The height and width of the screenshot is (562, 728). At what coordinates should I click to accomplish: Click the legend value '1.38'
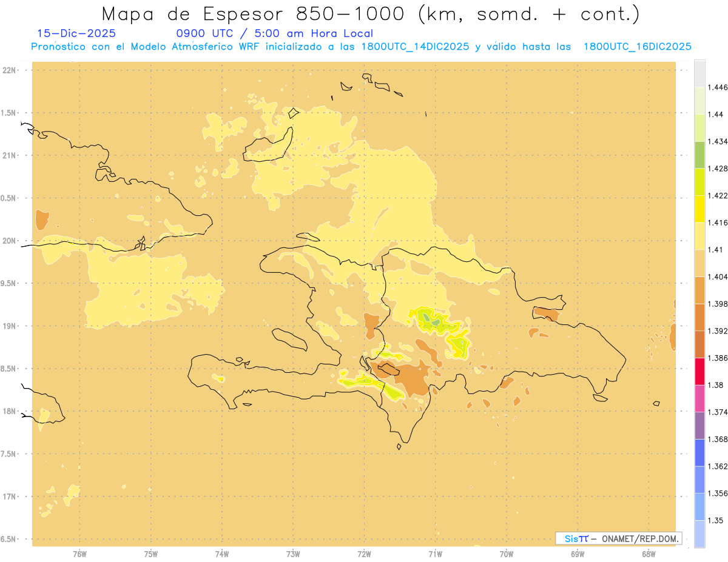pyautogui.click(x=716, y=385)
